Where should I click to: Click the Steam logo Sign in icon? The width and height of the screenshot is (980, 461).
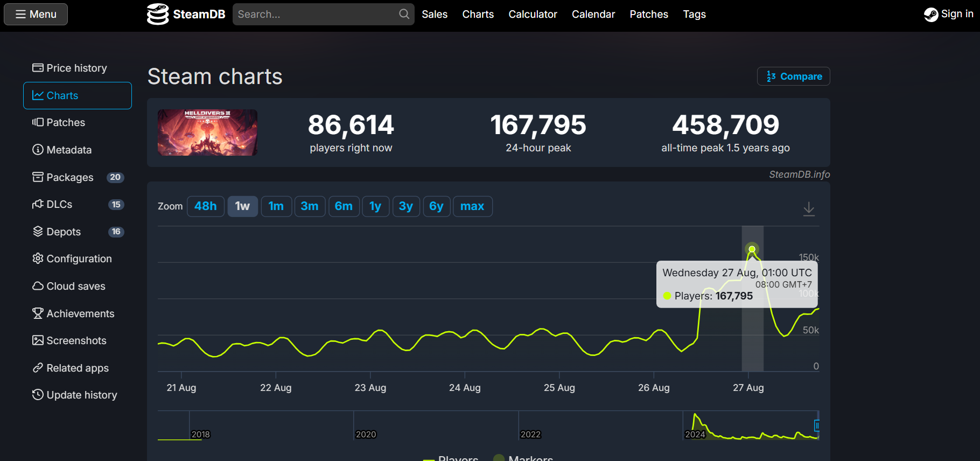coord(931,15)
